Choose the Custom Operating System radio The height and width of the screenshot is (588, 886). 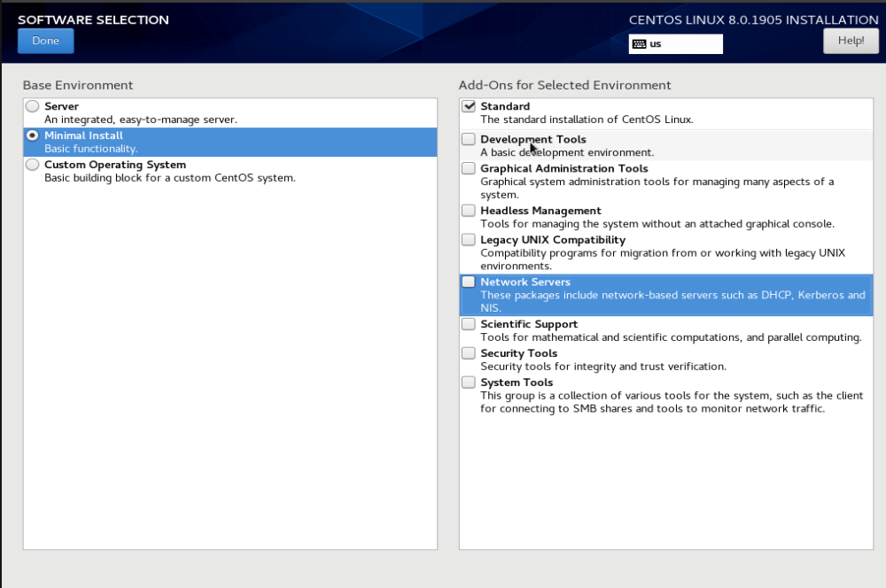click(32, 165)
